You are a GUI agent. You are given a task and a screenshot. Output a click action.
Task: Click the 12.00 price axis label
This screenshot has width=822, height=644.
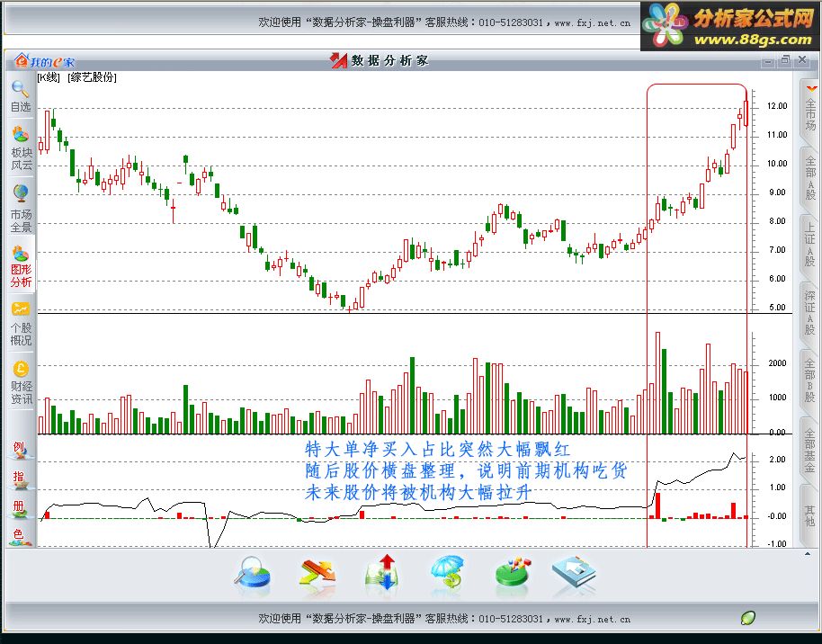point(777,106)
